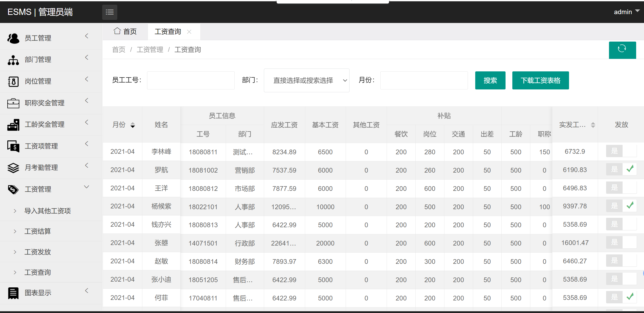
Task: Click the 岗位管理 position icon
Action: [x=13, y=81]
